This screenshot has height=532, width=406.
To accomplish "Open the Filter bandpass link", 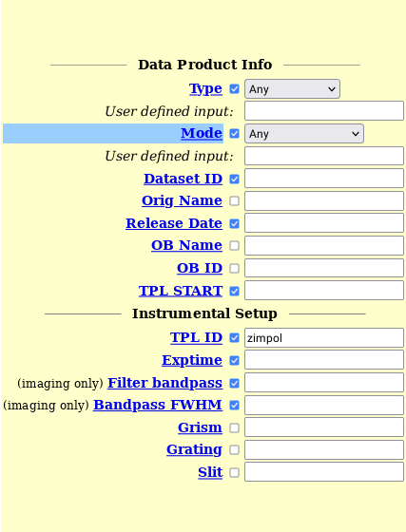I will coord(165,383).
